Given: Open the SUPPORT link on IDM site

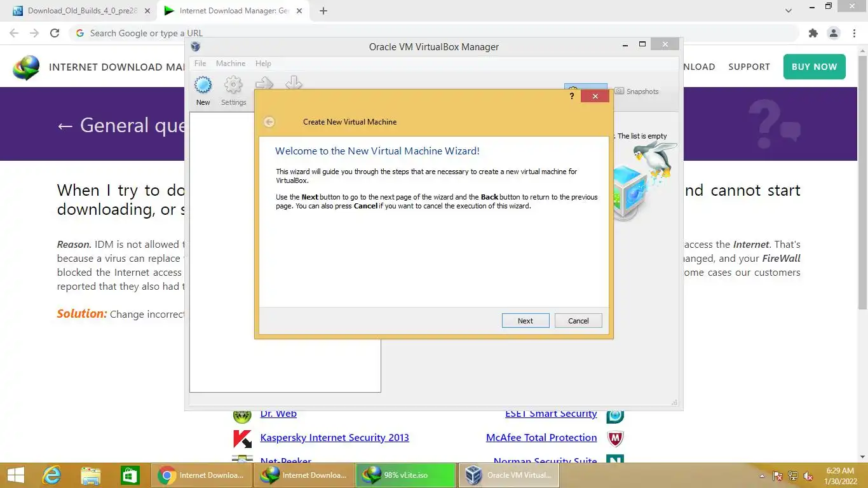Looking at the screenshot, I should 749,67.
